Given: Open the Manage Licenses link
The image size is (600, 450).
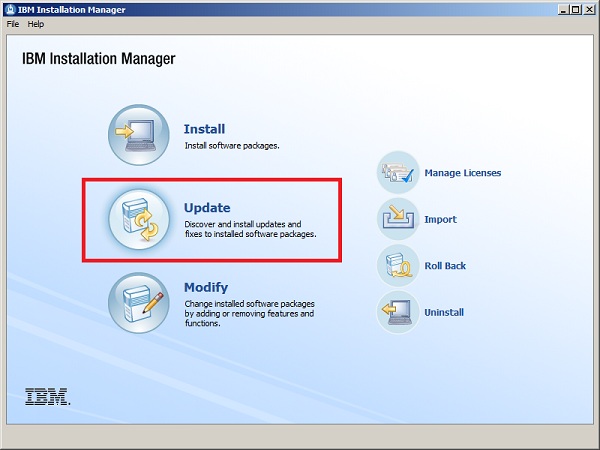Looking at the screenshot, I should pos(463,173).
